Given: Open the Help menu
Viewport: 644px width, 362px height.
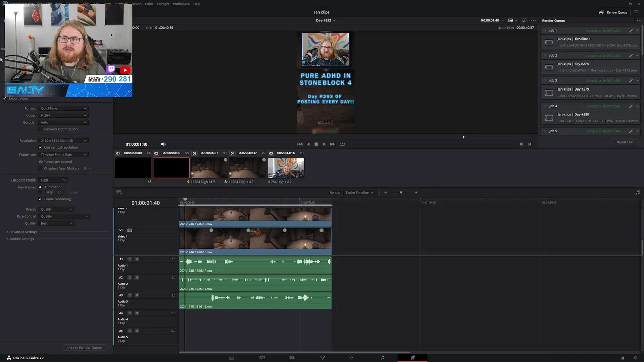Looking at the screenshot, I should click(x=197, y=4).
